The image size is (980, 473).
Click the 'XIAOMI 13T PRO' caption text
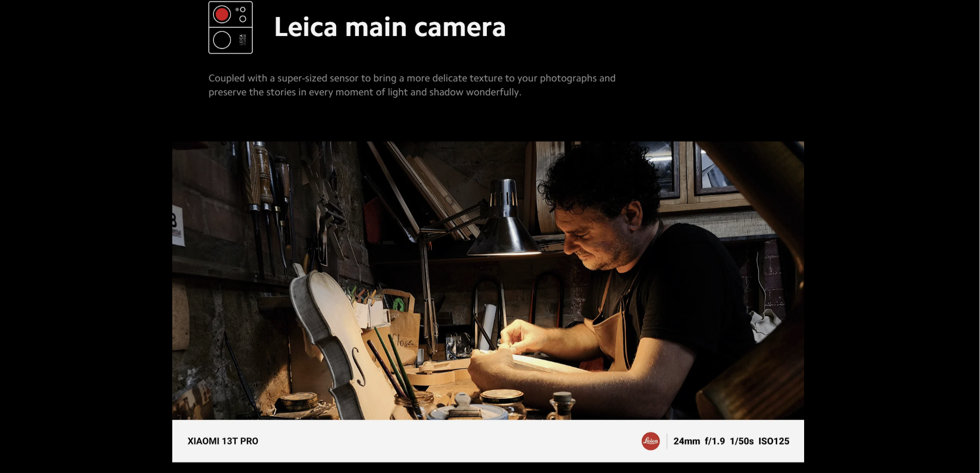point(223,441)
